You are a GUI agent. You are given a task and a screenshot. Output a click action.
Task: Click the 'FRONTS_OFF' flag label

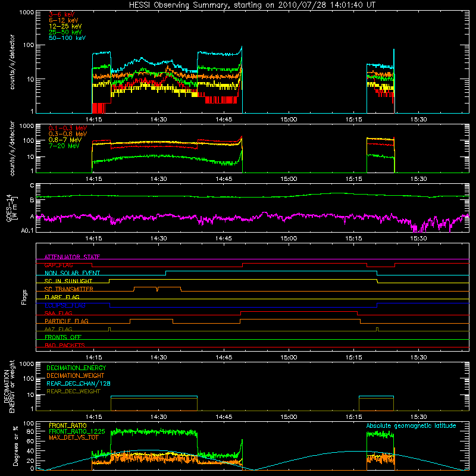click(63, 337)
